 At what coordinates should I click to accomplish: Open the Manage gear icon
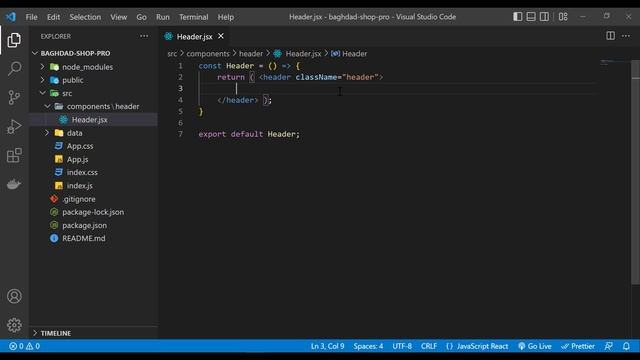click(x=14, y=325)
